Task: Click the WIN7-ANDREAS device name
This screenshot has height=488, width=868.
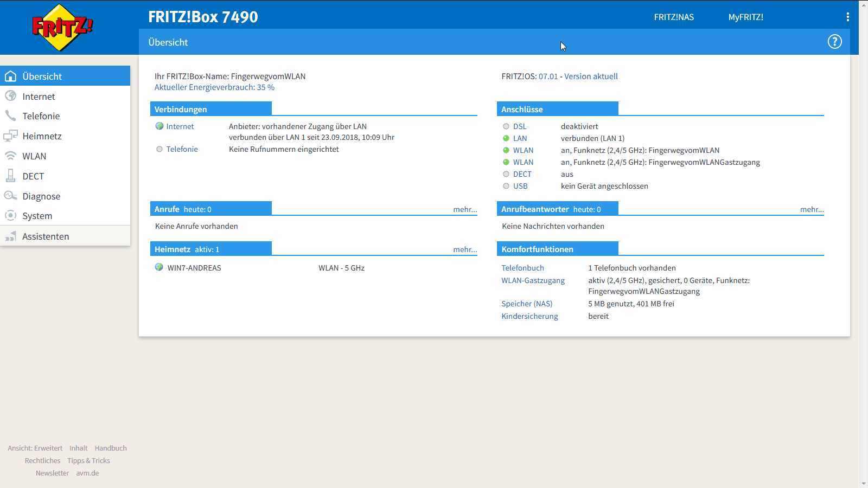Action: 194,268
